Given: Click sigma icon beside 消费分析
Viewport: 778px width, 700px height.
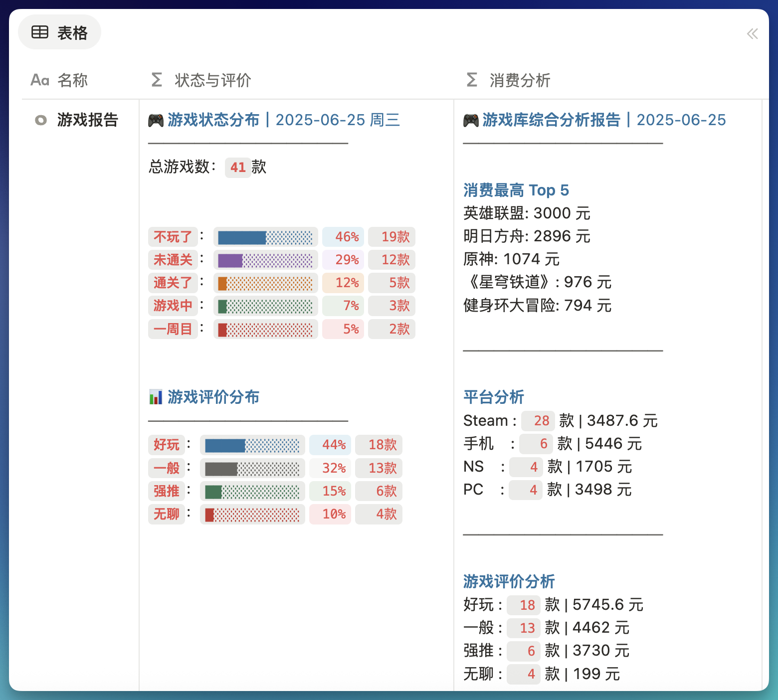Looking at the screenshot, I should (x=472, y=80).
